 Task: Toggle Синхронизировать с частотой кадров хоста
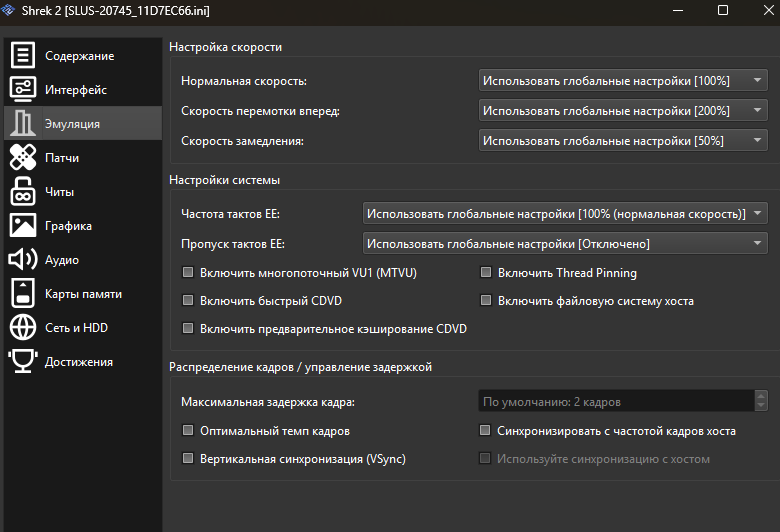[x=485, y=430]
